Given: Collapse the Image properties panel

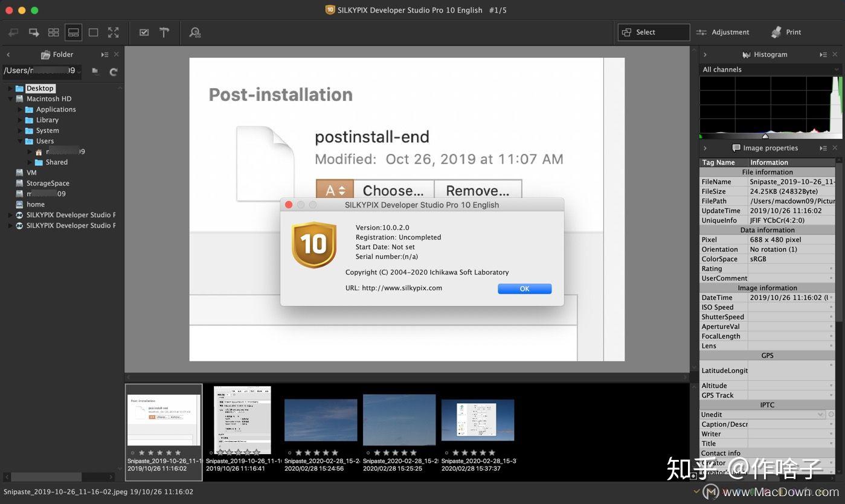Looking at the screenshot, I should pyautogui.click(x=705, y=148).
